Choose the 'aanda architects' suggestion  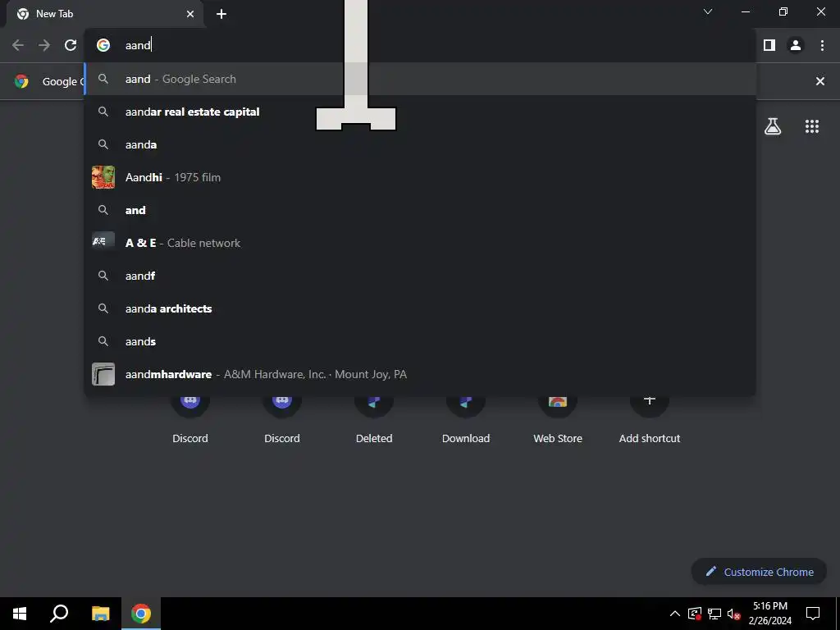coord(421,308)
